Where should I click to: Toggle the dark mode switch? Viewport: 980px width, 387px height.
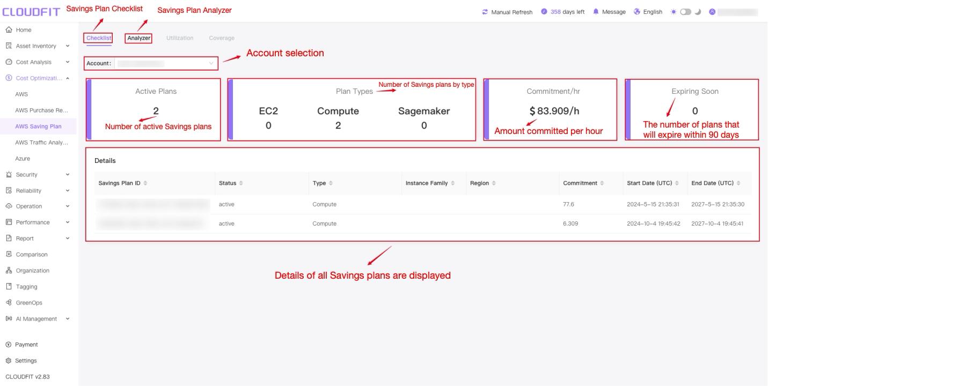tap(685, 12)
